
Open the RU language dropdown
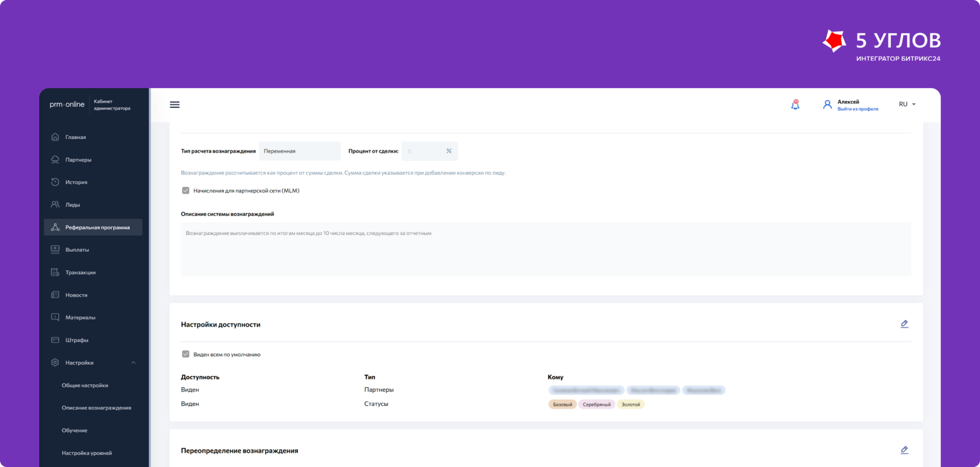pyautogui.click(x=907, y=104)
